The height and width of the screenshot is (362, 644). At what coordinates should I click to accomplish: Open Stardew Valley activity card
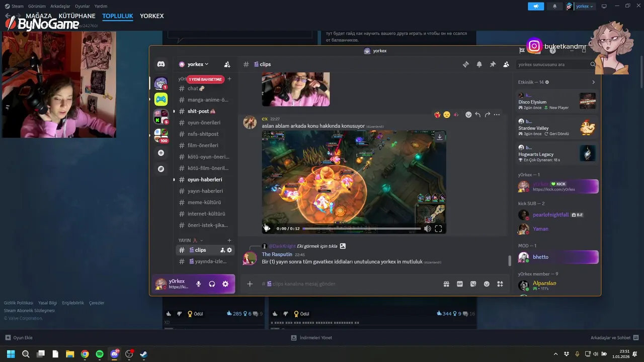point(557,127)
